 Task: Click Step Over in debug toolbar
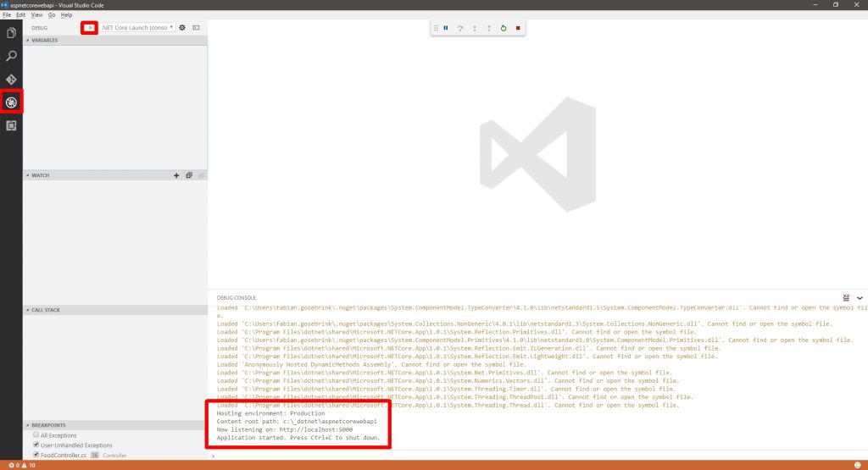click(x=460, y=28)
